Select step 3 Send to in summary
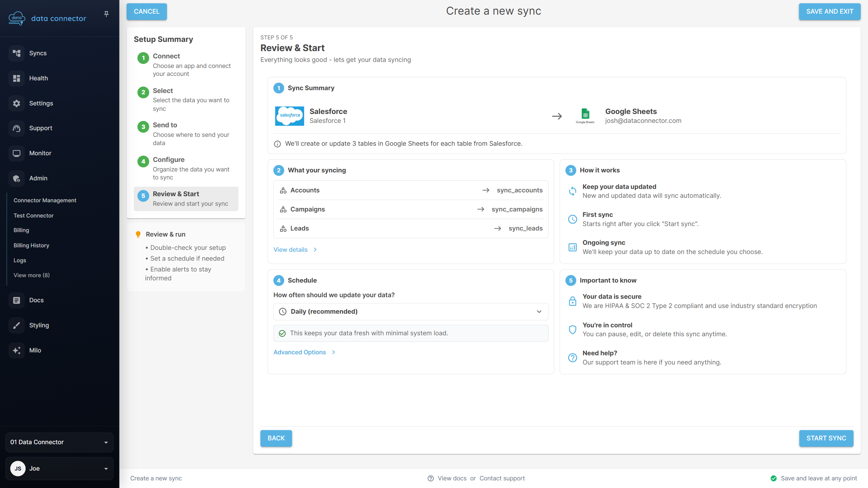The height and width of the screenshot is (488, 868). (x=186, y=134)
